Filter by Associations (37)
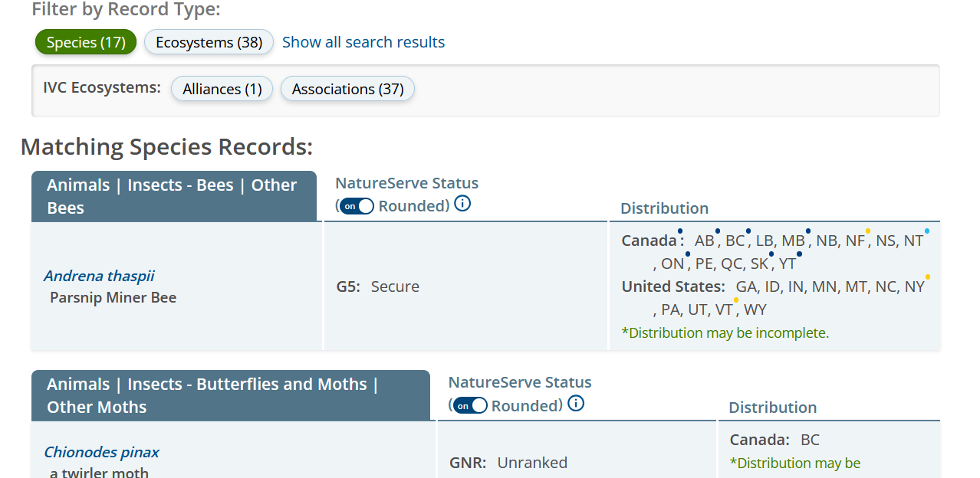The height and width of the screenshot is (478, 980). [347, 89]
